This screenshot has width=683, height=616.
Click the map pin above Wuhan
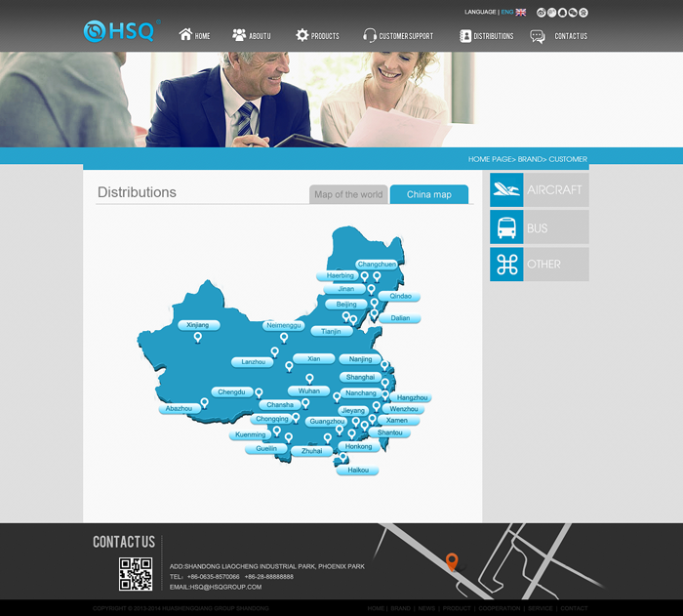click(x=309, y=379)
